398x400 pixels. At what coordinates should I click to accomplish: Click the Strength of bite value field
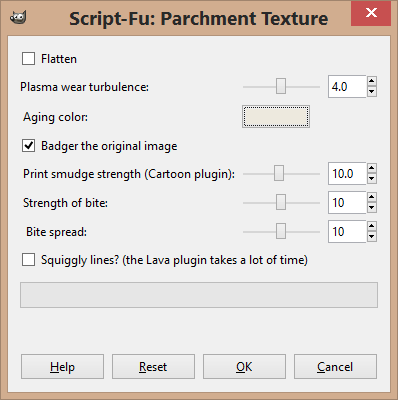click(x=347, y=203)
